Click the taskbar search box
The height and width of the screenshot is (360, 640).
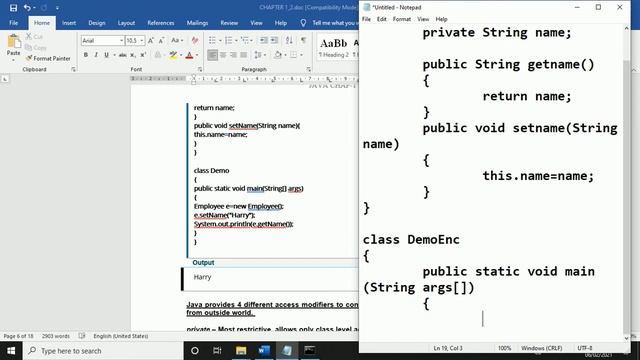coord(103,351)
